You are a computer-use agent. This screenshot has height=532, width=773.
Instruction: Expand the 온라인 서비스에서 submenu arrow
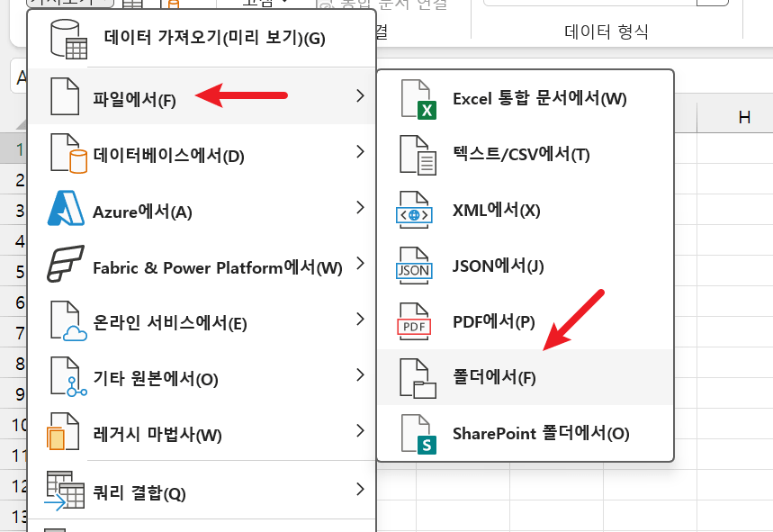point(360,319)
